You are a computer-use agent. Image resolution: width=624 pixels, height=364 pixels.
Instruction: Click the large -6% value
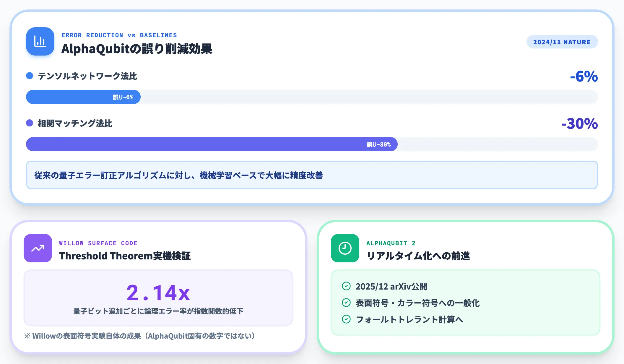(x=584, y=76)
